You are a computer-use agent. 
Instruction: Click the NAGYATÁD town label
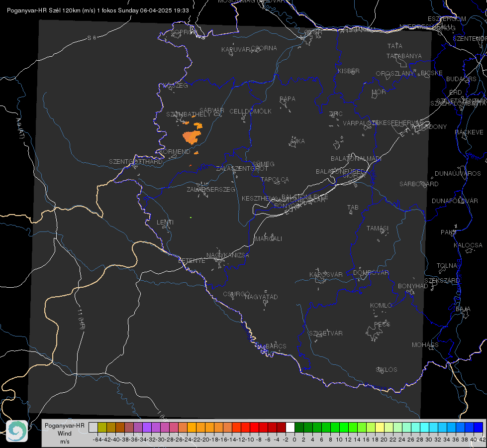pos(261,297)
